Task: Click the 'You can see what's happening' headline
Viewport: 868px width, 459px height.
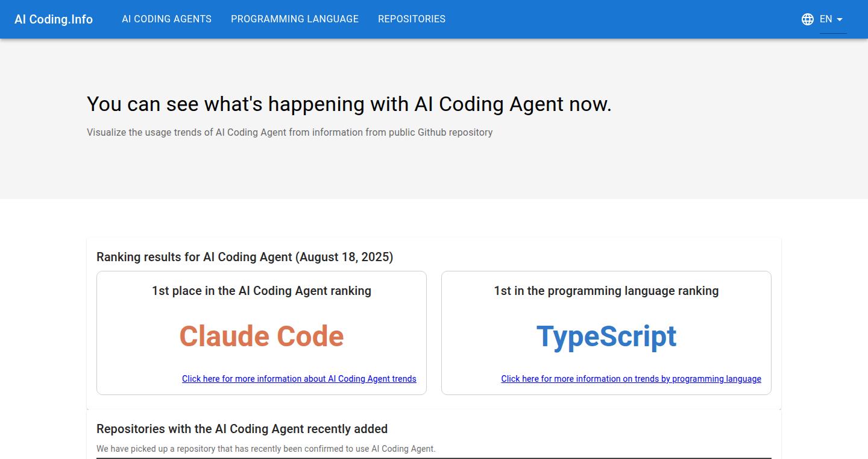Action: [x=349, y=104]
